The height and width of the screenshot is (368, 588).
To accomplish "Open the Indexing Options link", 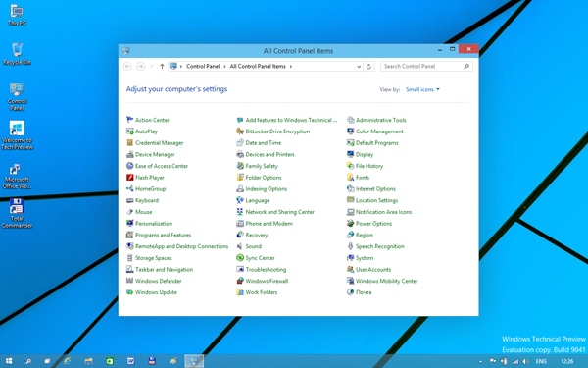I will pyautogui.click(x=267, y=189).
